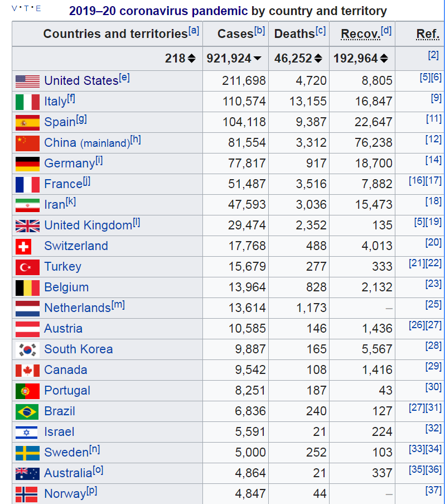The height and width of the screenshot is (504, 445).
Task: Open the coronavirus pandemic title link
Action: coord(158,11)
